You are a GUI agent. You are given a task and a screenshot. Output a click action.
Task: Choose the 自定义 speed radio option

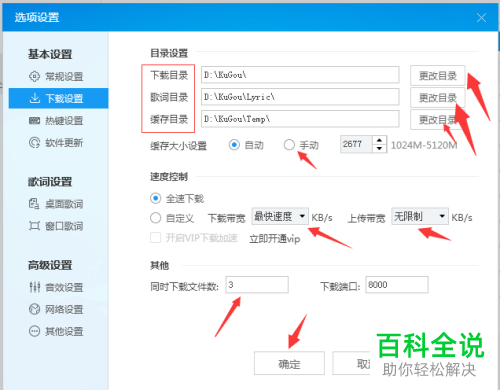tap(156, 218)
